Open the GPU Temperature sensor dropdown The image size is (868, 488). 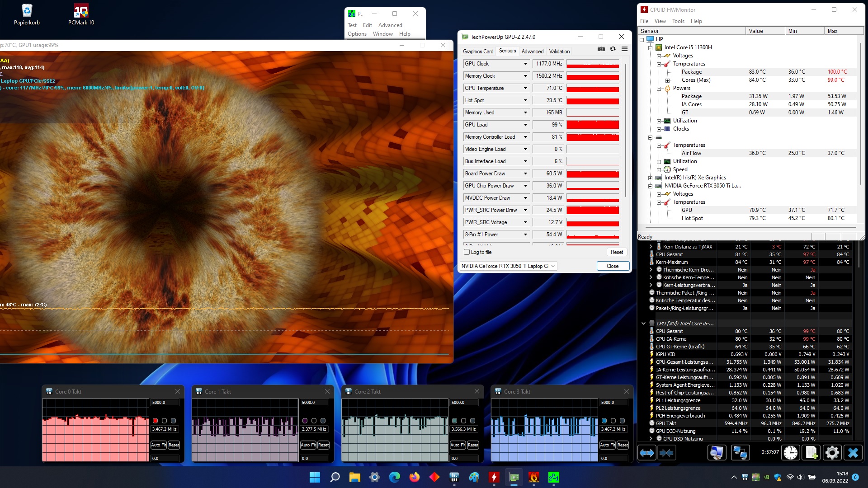525,88
